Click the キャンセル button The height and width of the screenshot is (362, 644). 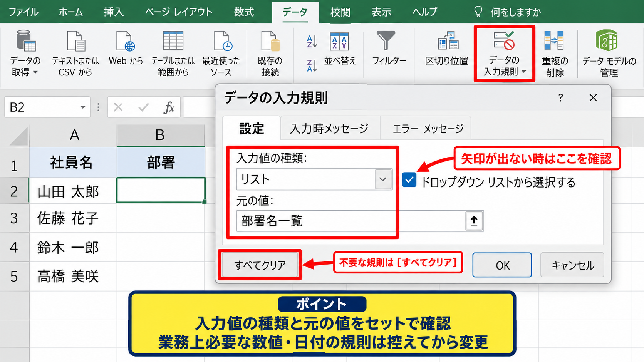tap(573, 265)
